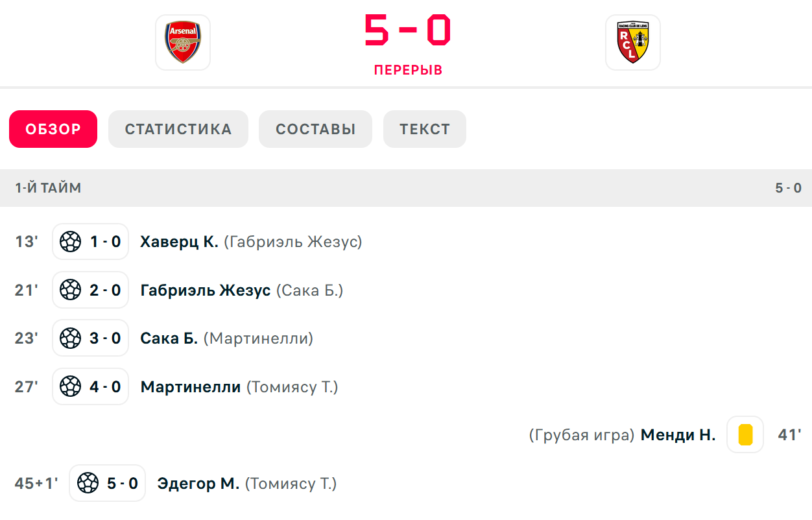Screen dimensions: 812x520
Task: Open the RC Lens team logo
Action: [633, 42]
